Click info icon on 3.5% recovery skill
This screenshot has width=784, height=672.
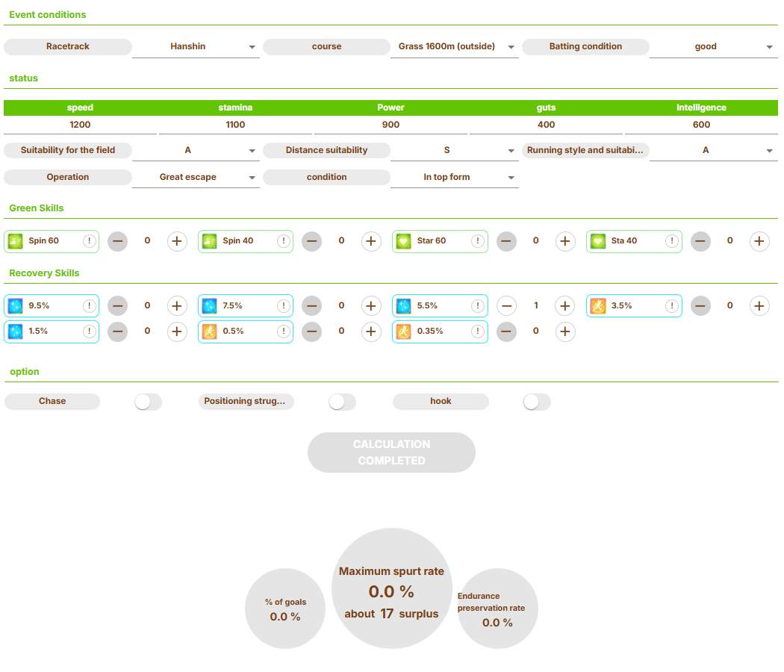coord(672,305)
